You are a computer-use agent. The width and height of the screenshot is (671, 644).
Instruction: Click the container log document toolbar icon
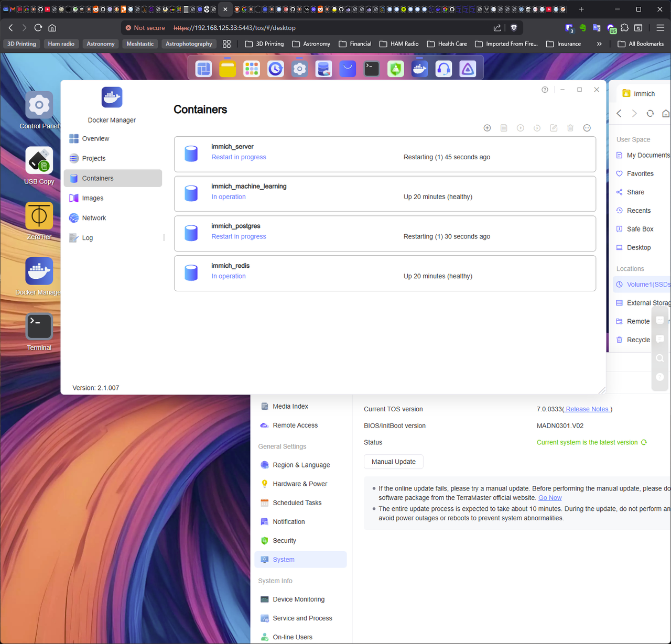pos(504,128)
